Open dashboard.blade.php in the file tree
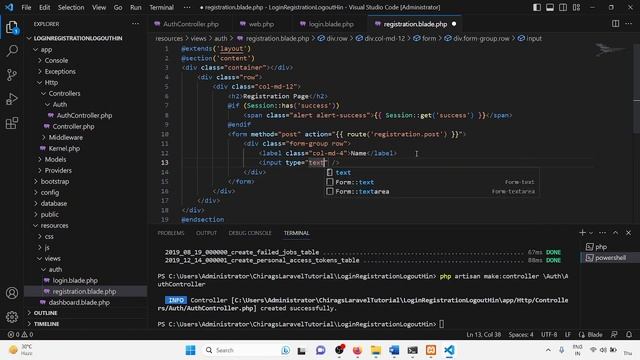This screenshot has height=360, width=640. (79, 302)
